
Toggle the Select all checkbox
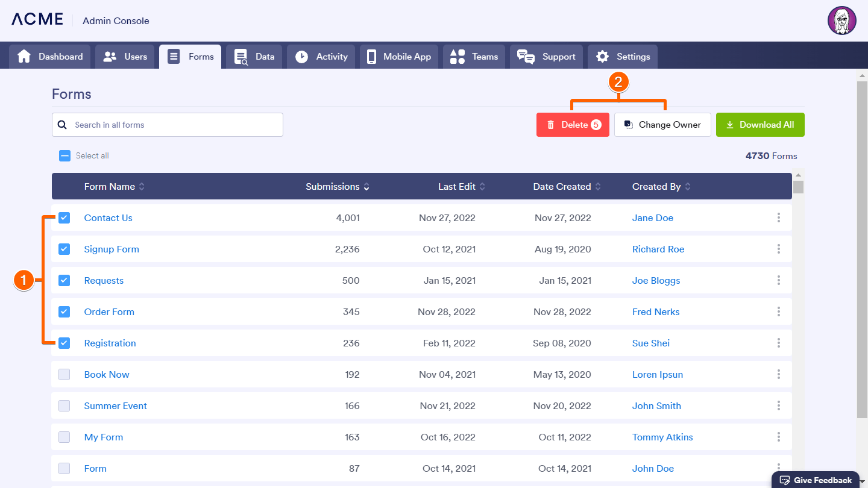65,156
